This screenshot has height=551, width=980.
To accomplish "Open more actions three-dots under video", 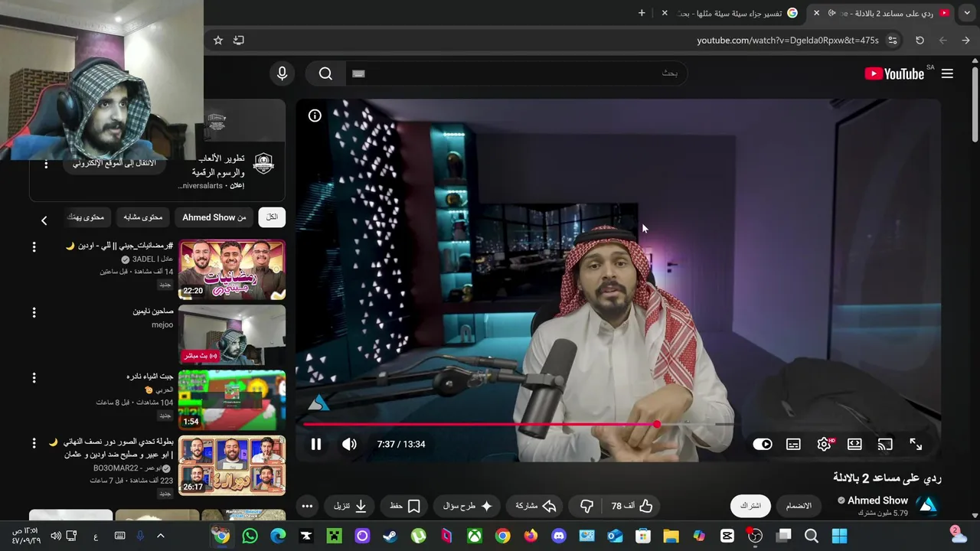I will coord(307,506).
